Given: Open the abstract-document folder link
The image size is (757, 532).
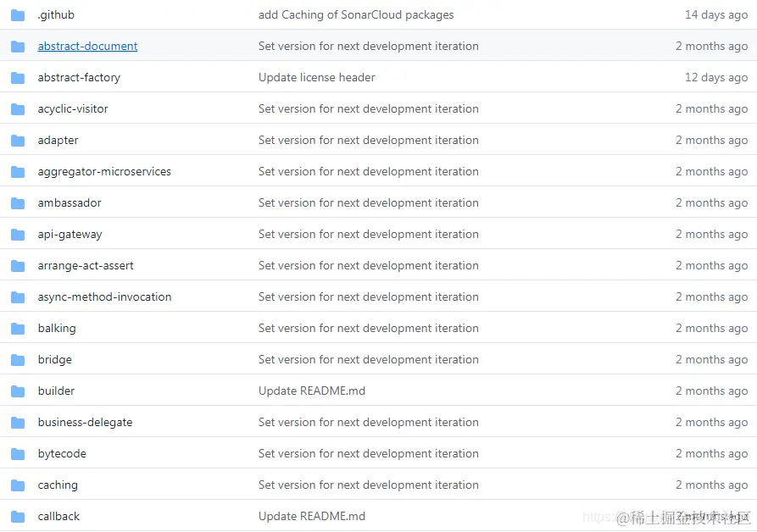Looking at the screenshot, I should (x=87, y=47).
